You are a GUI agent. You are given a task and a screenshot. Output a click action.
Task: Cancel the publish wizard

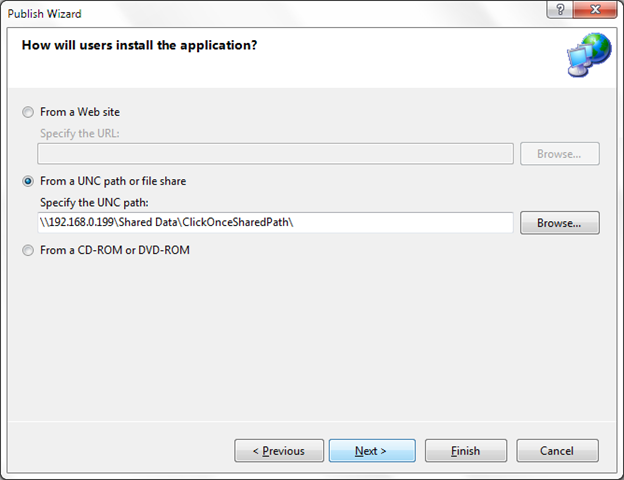(557, 451)
